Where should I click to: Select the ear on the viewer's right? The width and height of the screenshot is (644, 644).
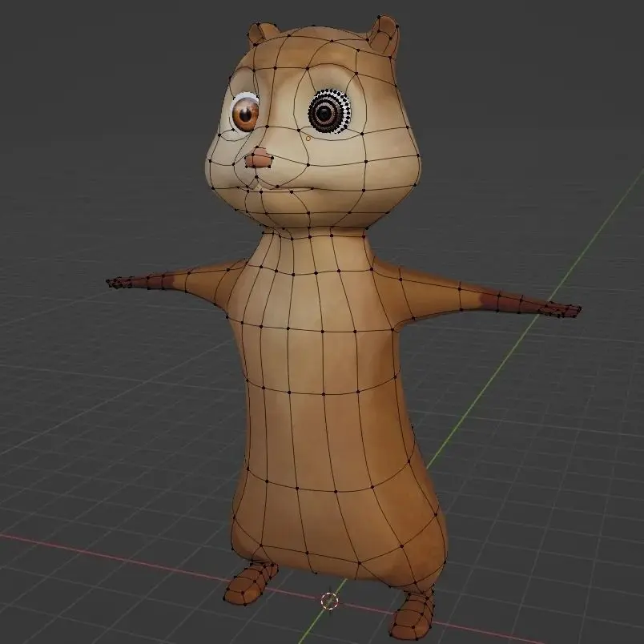[x=384, y=35]
